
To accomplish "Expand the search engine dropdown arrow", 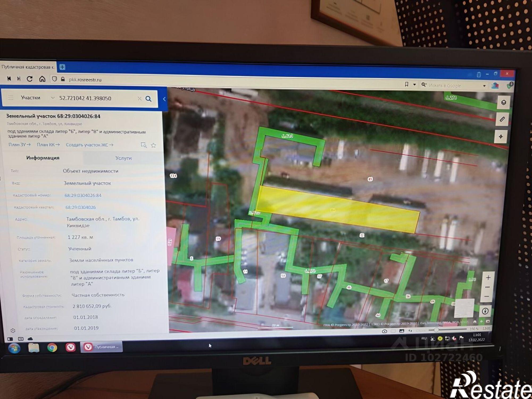I will (x=484, y=86).
